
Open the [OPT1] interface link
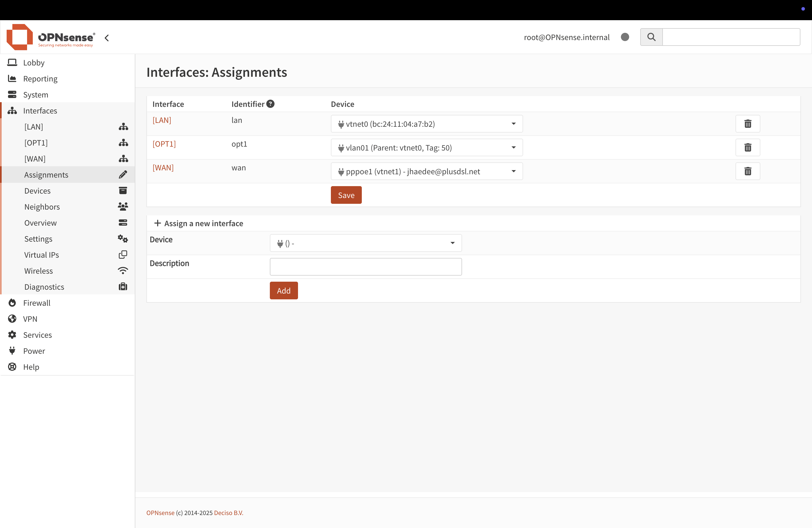[x=164, y=144]
